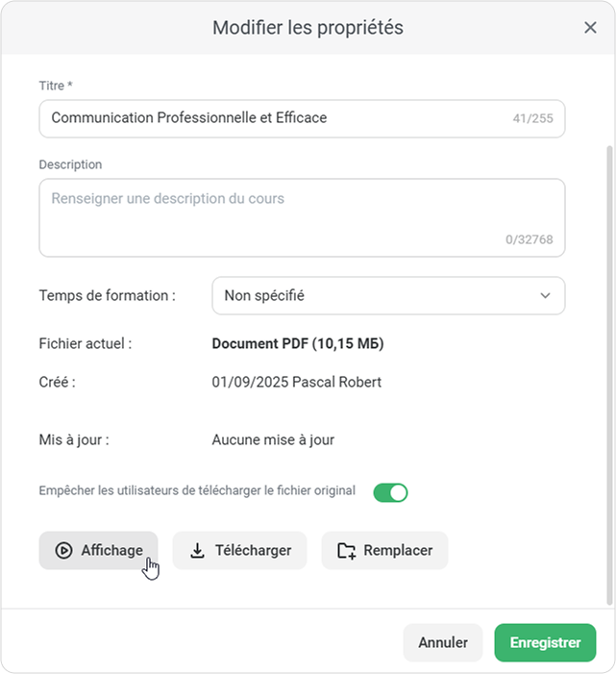Click the 41/255 character counter
616x674 pixels.
coord(533,120)
